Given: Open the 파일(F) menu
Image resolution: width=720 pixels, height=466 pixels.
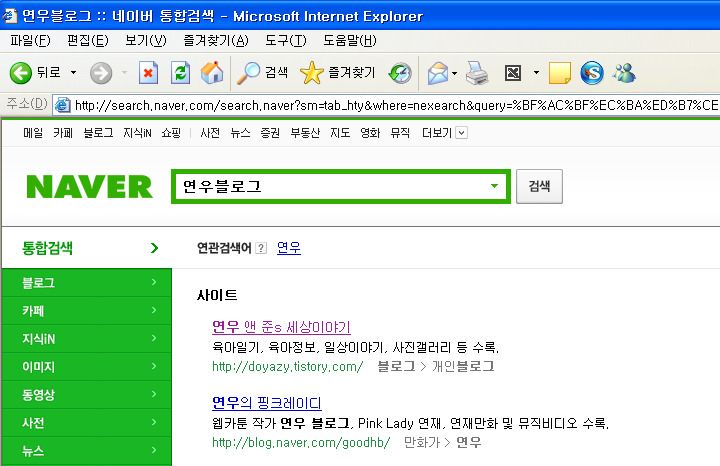Looking at the screenshot, I should (x=30, y=40).
